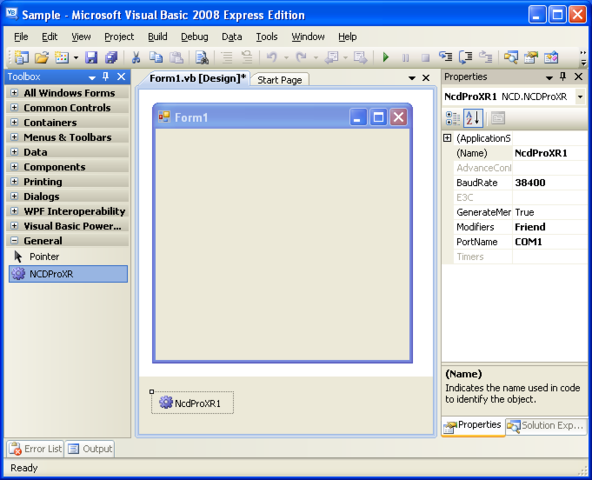This screenshot has width=592, height=480.
Task: Select the Form1.vb [Design] tab
Action: coord(197,79)
